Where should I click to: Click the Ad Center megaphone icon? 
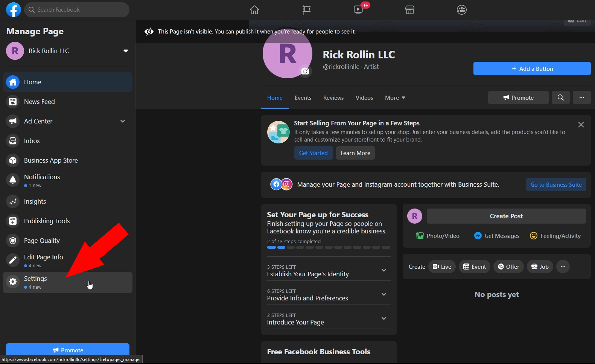click(13, 121)
